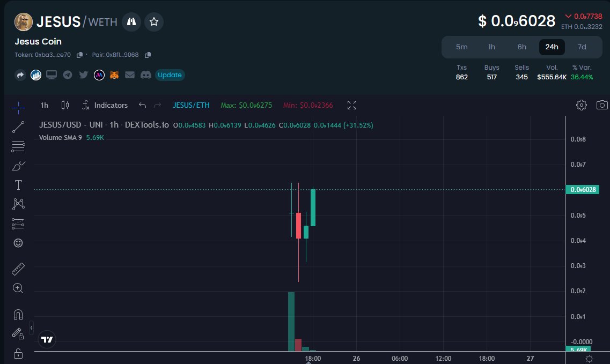The width and height of the screenshot is (610, 364).
Task: Select the measure ruler tool
Action: [18, 269]
